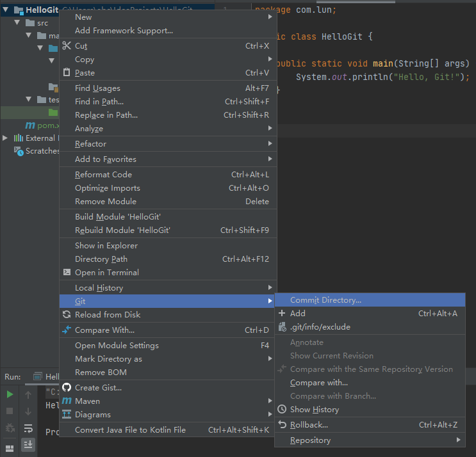The width and height of the screenshot is (476, 457).
Task: Select Optimize Imports
Action: [168, 188]
